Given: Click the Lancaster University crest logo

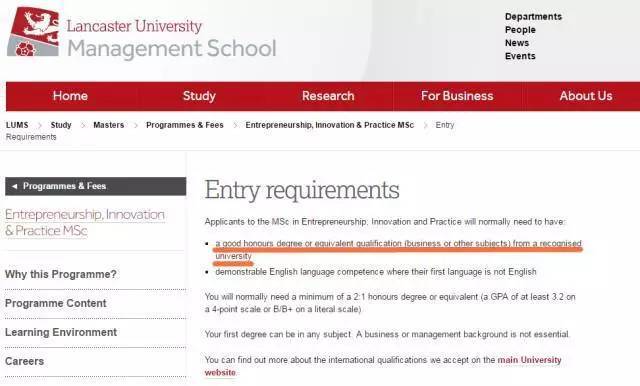Looking at the screenshot, I should point(33,31).
